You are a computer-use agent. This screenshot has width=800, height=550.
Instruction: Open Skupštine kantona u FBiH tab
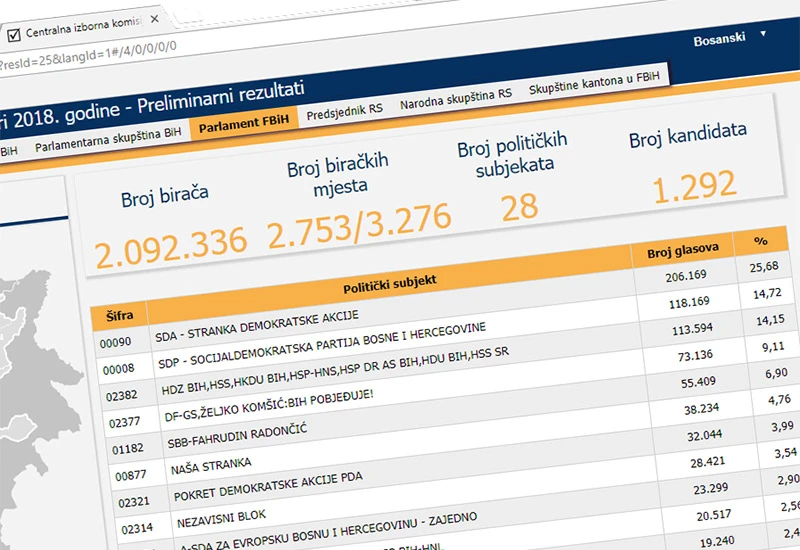click(x=594, y=83)
